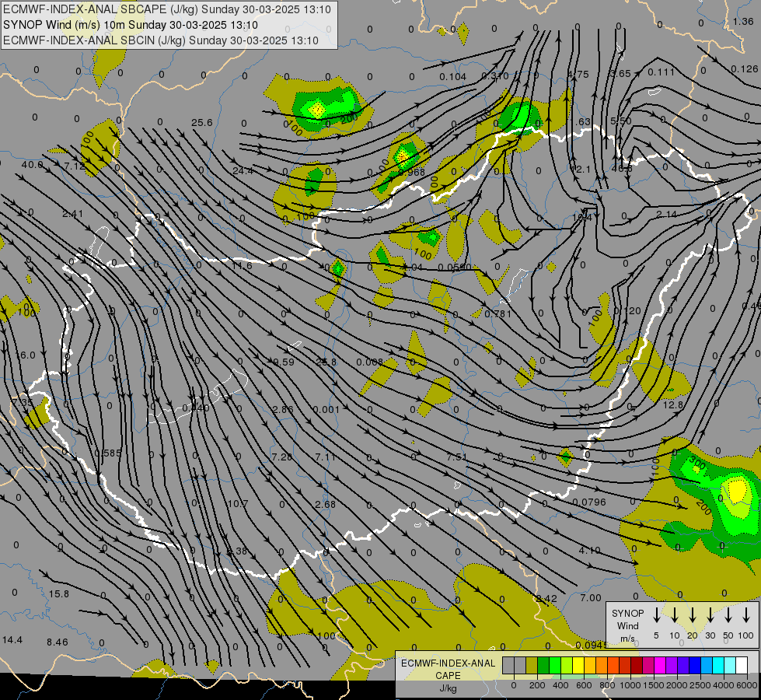
Task: Click the 30 m/s wind arrow in legend
Action: point(710,615)
